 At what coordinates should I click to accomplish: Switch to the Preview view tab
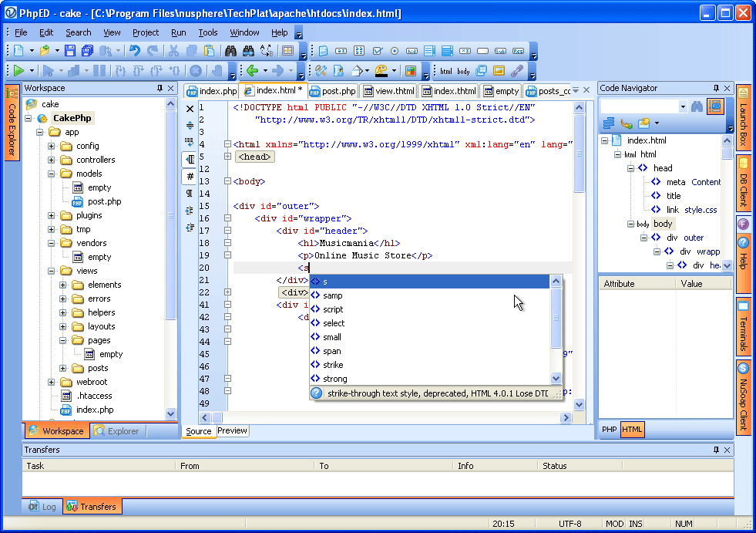coord(232,430)
